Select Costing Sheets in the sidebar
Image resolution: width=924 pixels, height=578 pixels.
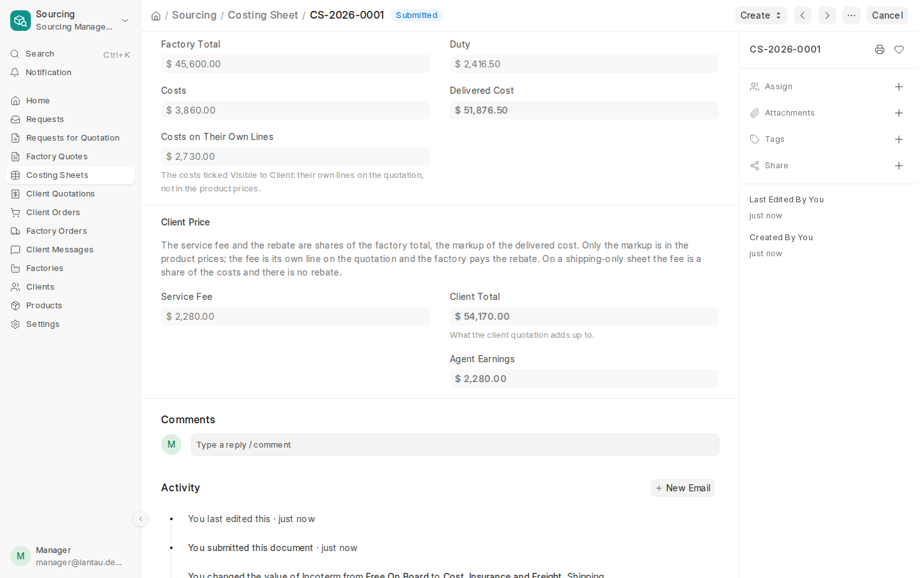point(71,175)
